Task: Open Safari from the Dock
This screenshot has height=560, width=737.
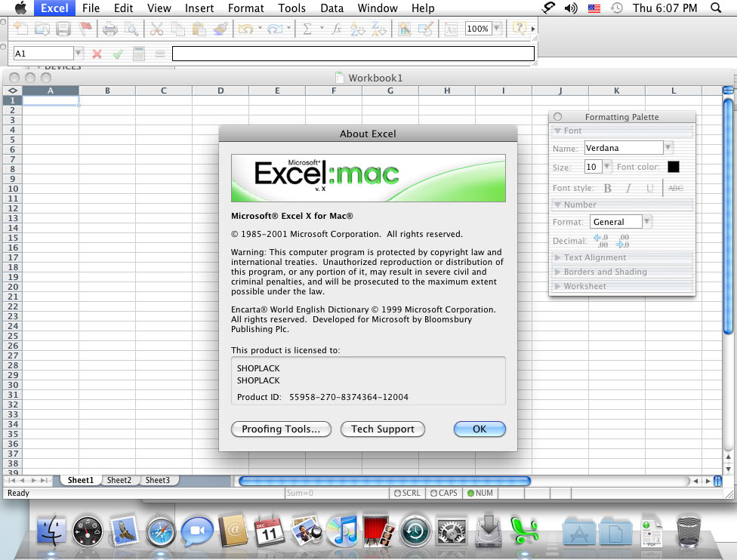Action: (x=160, y=531)
